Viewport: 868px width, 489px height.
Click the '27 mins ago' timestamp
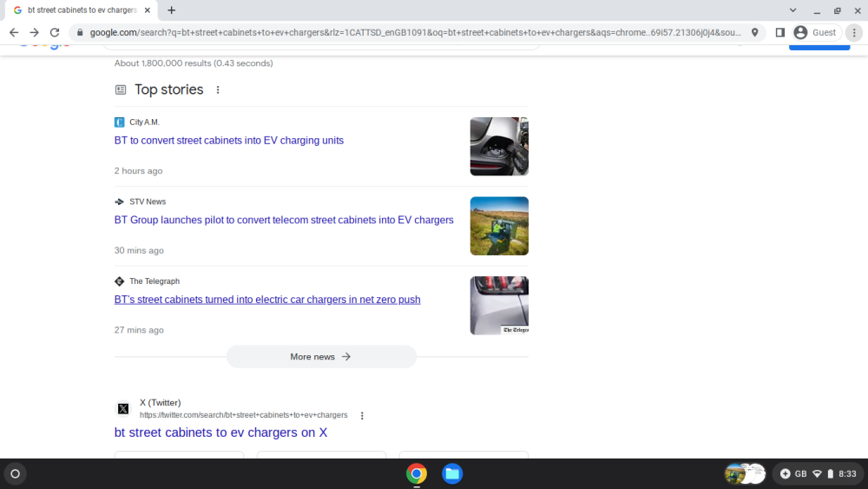[139, 330]
